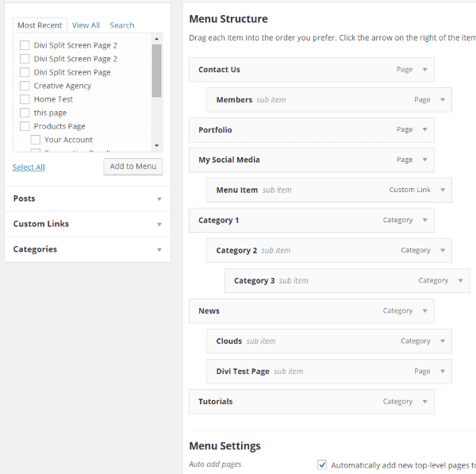This screenshot has height=474, width=476.
Task: Click the Menu Settings heading
Action: click(225, 446)
